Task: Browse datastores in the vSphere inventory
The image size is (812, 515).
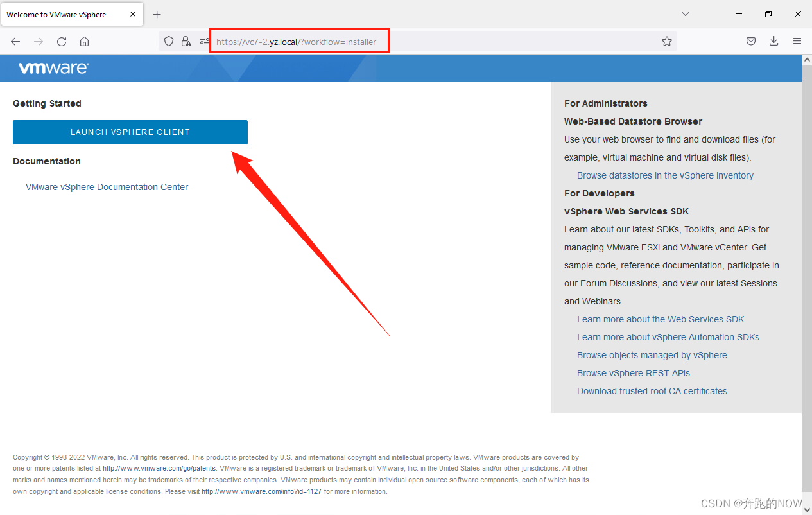Action: pyautogui.click(x=665, y=175)
